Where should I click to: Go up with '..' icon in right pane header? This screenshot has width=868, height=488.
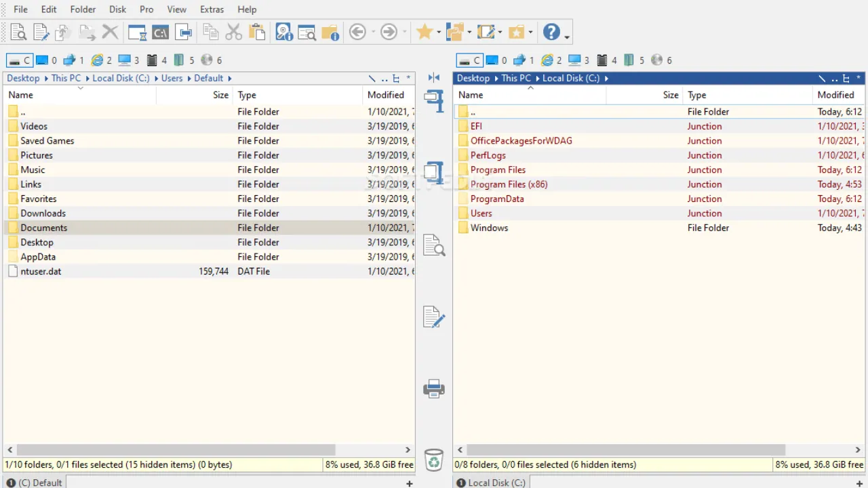pos(834,79)
